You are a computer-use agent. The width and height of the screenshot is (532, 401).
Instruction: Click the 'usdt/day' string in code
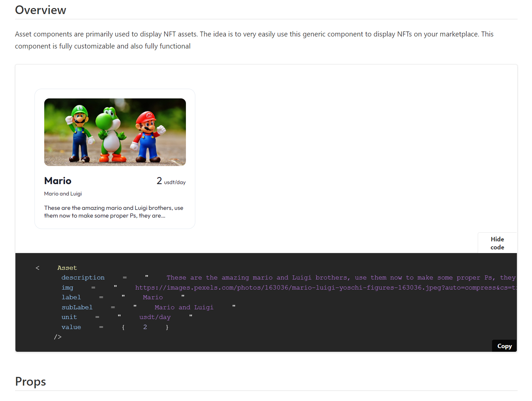(155, 317)
